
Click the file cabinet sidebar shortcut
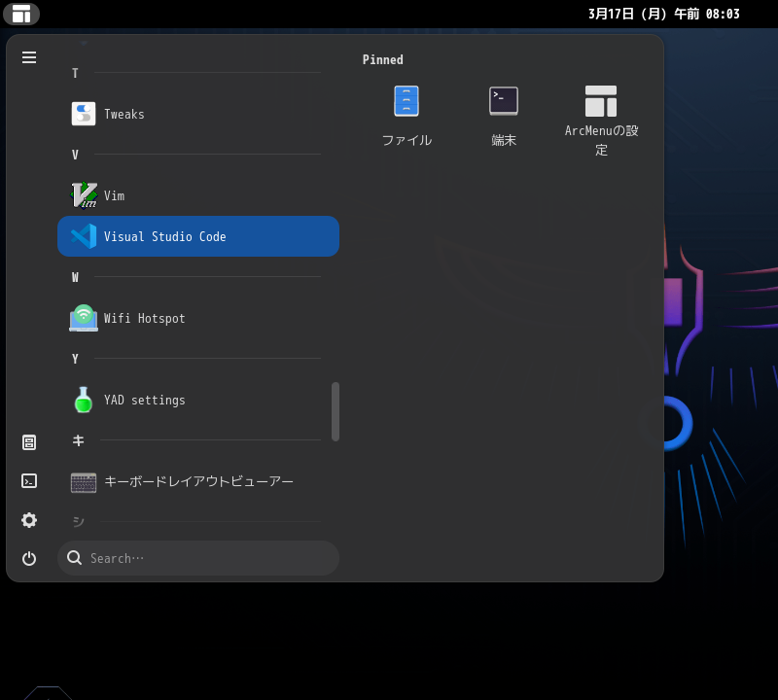tap(29, 442)
